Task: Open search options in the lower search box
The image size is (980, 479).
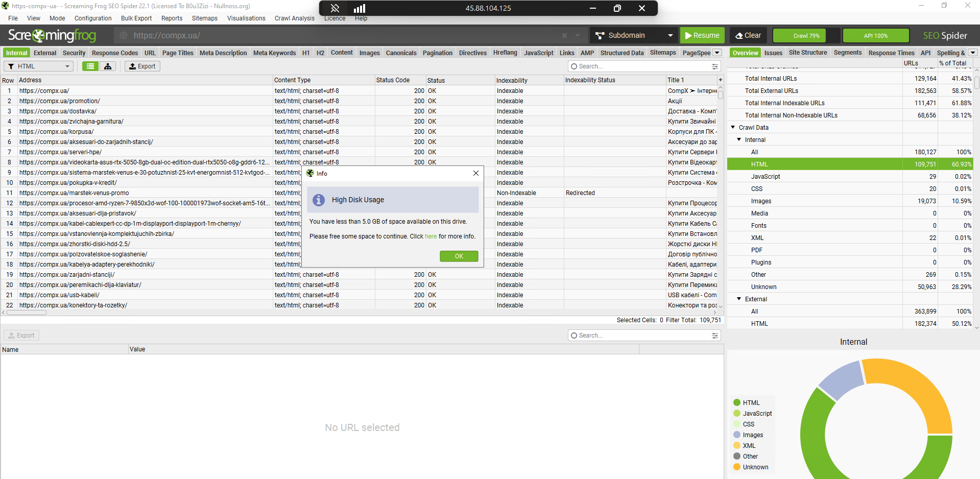Action: pos(714,336)
